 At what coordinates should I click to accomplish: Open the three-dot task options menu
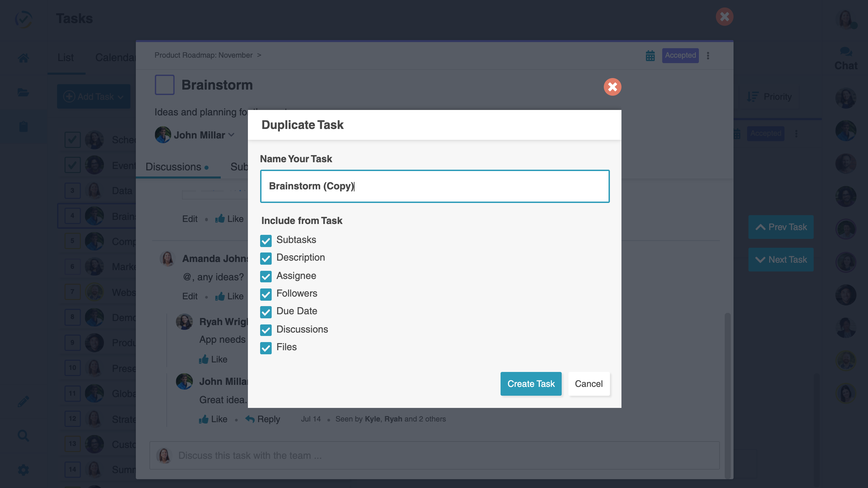tap(708, 55)
